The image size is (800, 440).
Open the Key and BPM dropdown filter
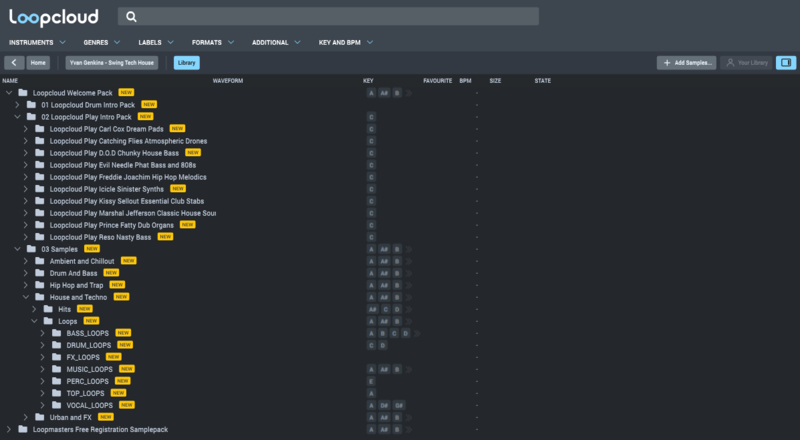346,42
